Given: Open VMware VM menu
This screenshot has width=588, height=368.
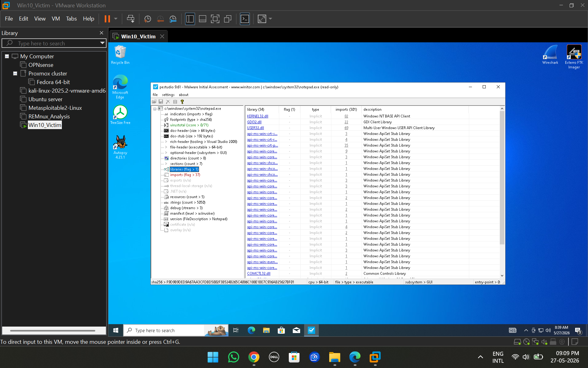Looking at the screenshot, I should pos(56,19).
